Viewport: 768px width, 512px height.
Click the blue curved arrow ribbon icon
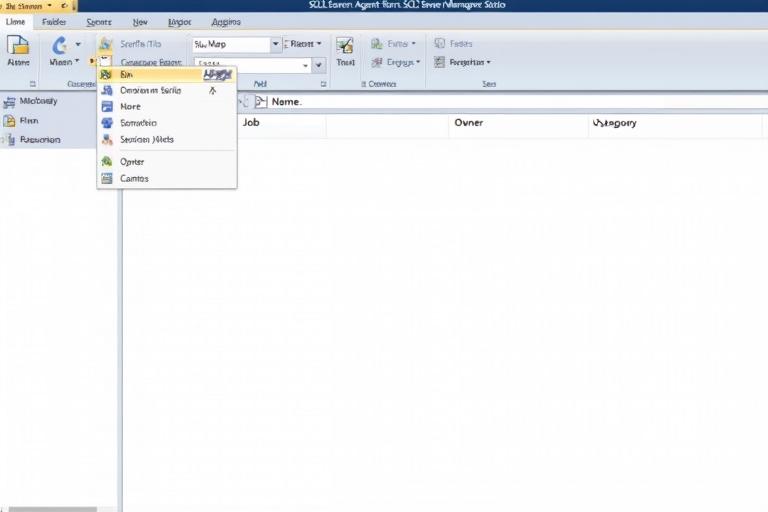point(59,45)
